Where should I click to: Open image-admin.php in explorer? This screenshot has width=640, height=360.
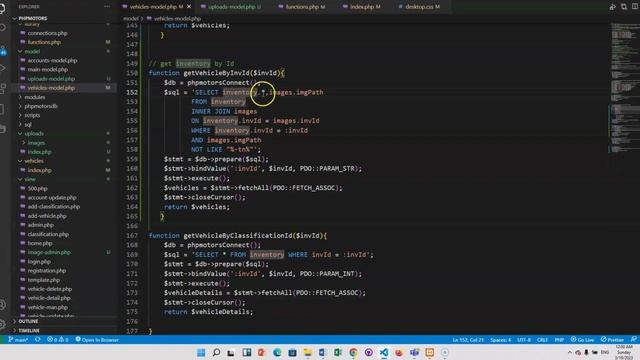49,252
